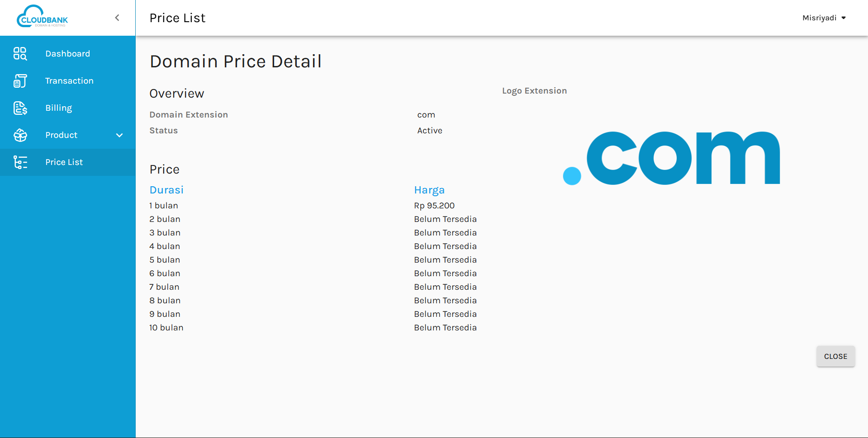Click the Domain Price Detail heading
This screenshot has width=868, height=438.
(x=235, y=61)
